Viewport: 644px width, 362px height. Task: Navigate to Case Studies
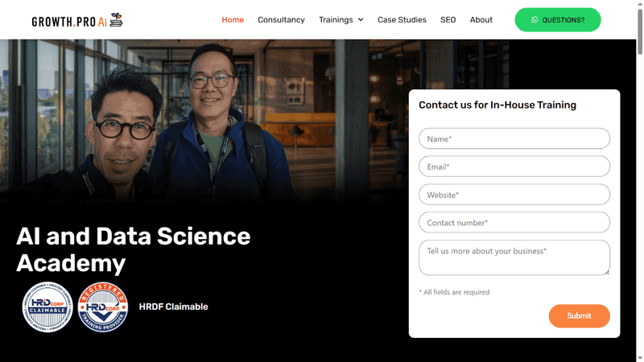(402, 20)
